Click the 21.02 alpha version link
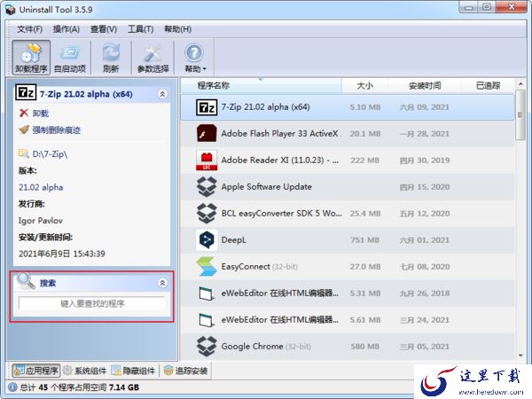 41,187
